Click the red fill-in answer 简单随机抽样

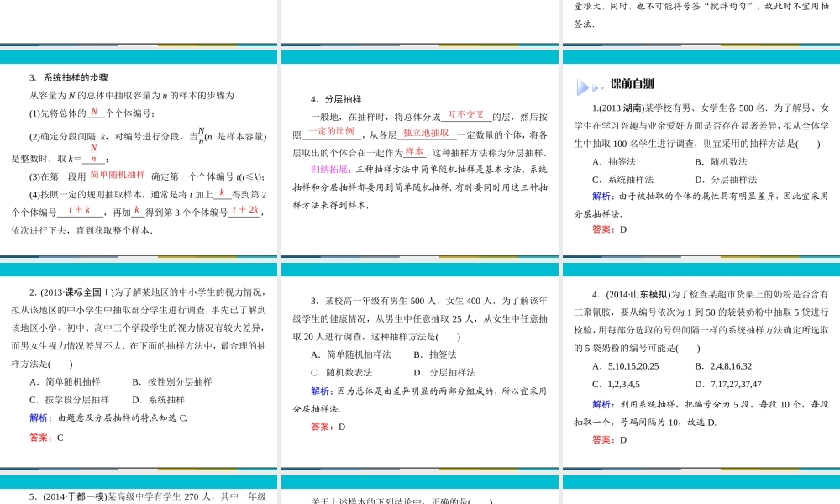(x=118, y=175)
